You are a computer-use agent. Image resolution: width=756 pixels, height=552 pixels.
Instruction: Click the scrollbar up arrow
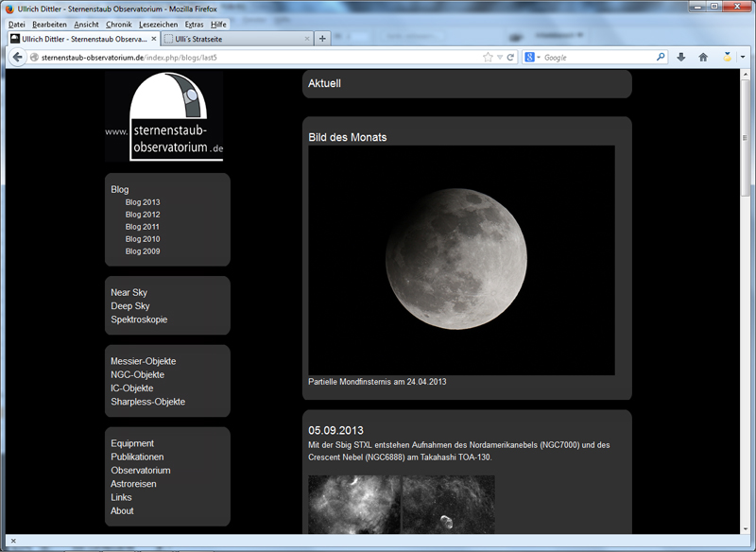746,75
